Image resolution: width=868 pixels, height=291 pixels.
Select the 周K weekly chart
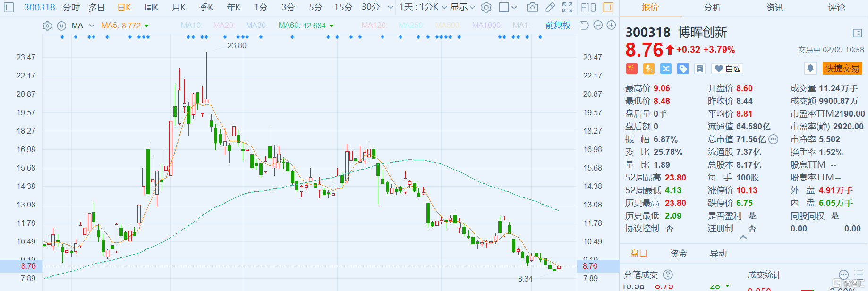pyautogui.click(x=151, y=8)
